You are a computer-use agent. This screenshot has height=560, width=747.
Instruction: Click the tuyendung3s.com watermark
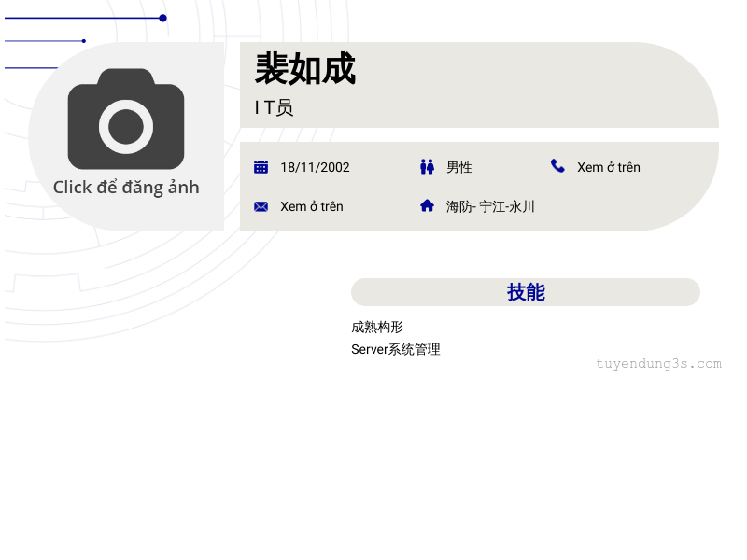point(658,364)
